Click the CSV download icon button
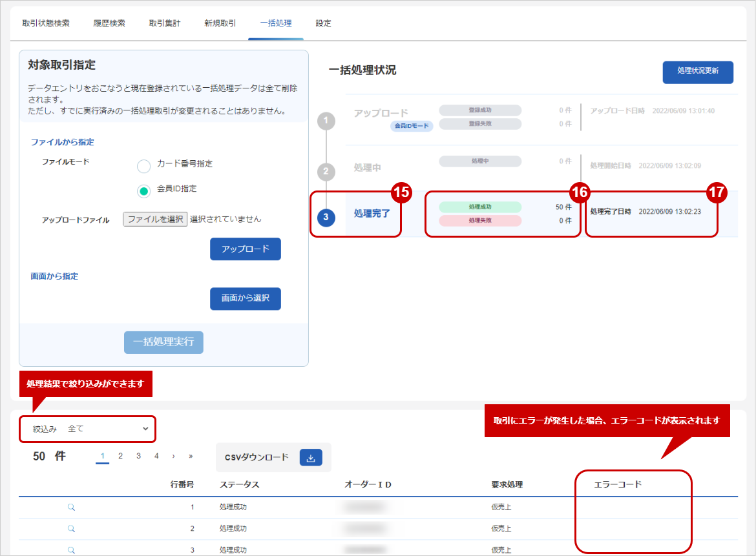The height and width of the screenshot is (556, 756). coord(311,457)
